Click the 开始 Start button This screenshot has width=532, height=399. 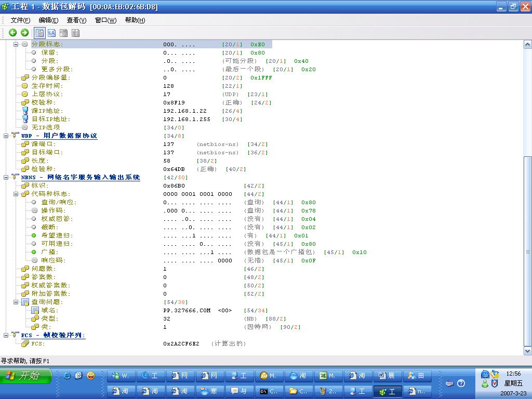pyautogui.click(x=27, y=376)
